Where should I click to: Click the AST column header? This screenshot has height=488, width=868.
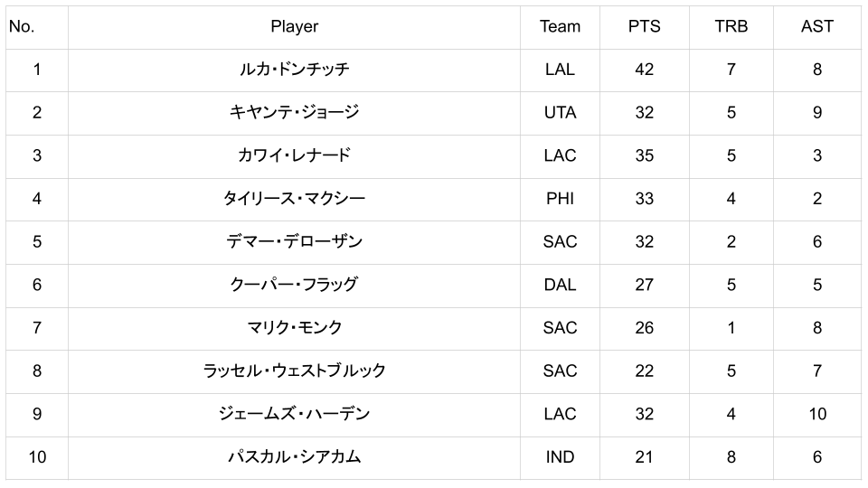816,26
